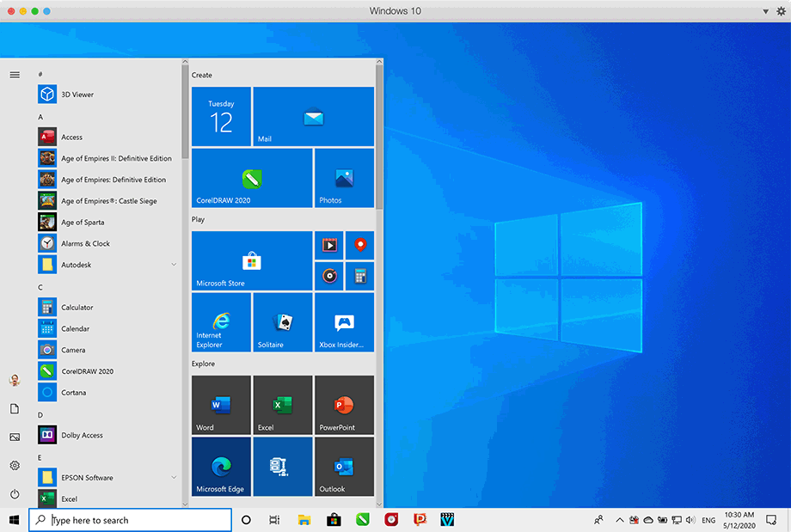Open the OneDrive cloud tray icon
791x532 pixels.
(649, 520)
